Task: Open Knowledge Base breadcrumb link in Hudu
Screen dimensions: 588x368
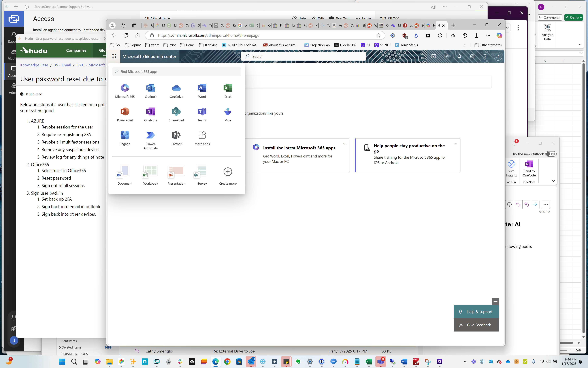Action: click(34, 65)
